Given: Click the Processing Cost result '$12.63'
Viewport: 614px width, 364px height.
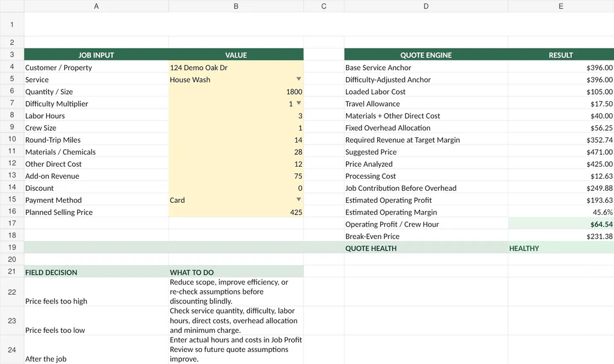Looking at the screenshot, I should [x=561, y=176].
